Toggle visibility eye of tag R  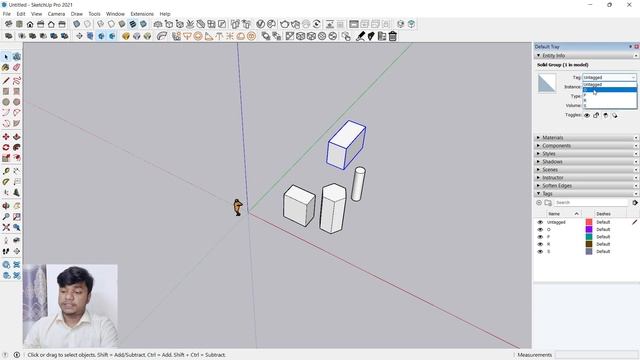pyautogui.click(x=540, y=244)
